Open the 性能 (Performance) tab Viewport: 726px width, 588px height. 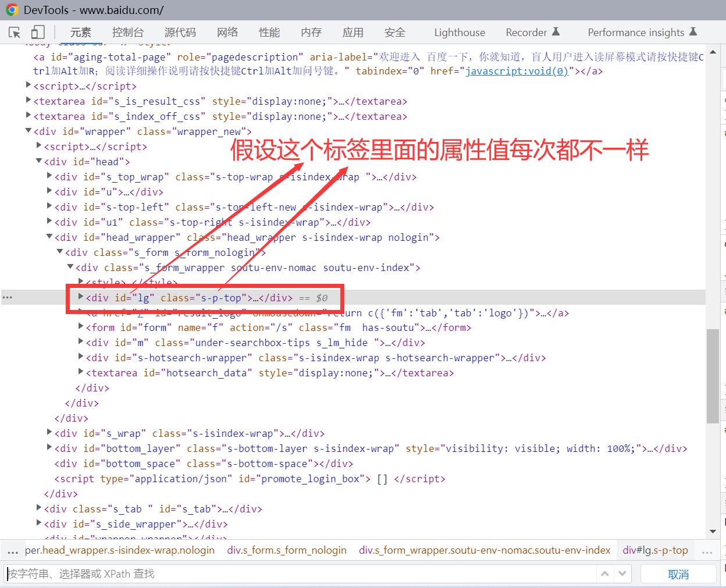(x=269, y=33)
